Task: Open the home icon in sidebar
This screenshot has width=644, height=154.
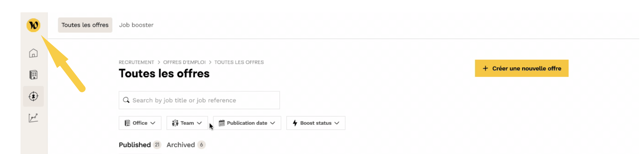Action: [x=33, y=53]
